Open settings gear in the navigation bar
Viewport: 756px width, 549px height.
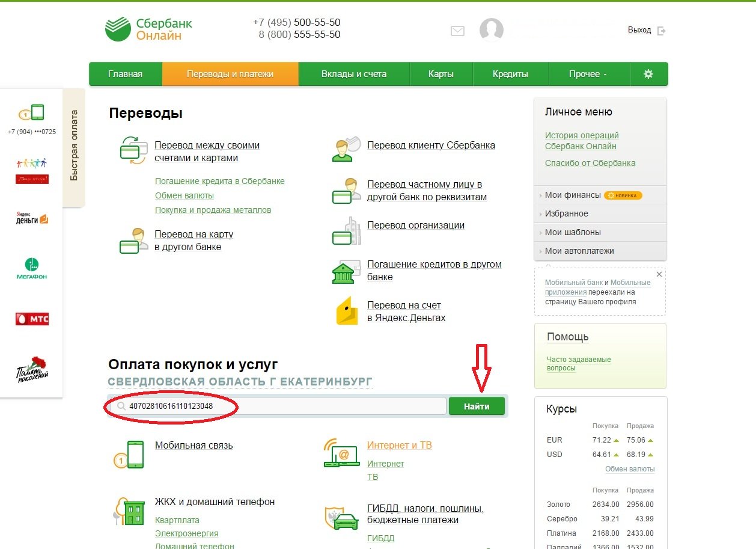[x=648, y=74]
